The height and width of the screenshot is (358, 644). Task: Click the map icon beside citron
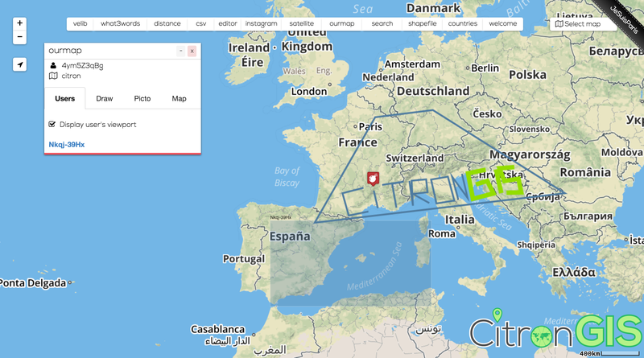(x=53, y=76)
